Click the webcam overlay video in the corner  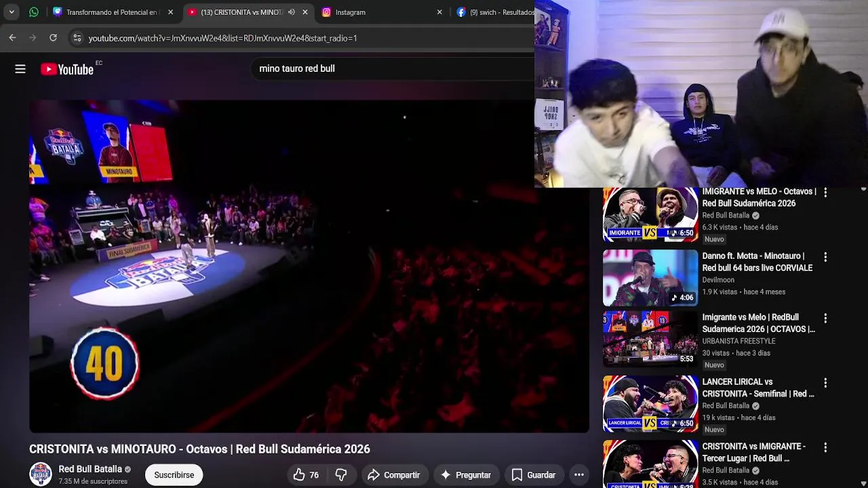tap(701, 94)
